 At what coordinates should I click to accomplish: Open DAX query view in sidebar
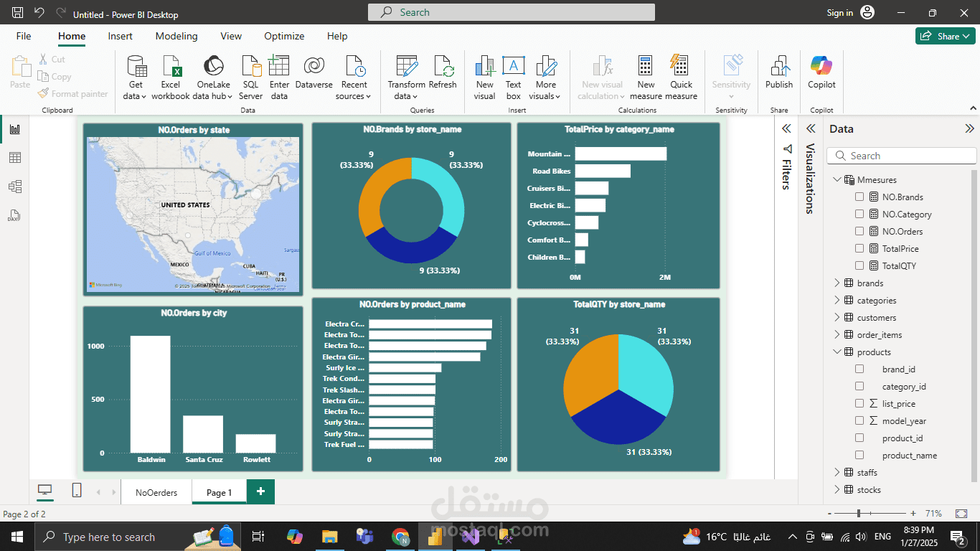[x=15, y=215]
